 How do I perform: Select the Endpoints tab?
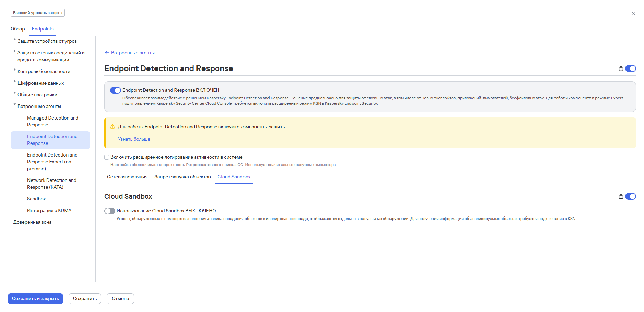point(43,29)
